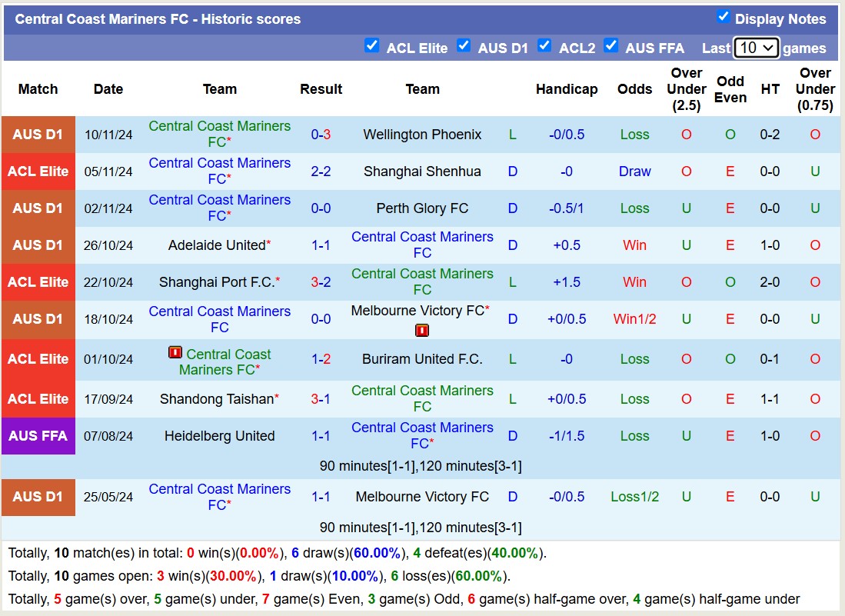
Task: Open the Last games count dropdown
Action: tap(757, 48)
